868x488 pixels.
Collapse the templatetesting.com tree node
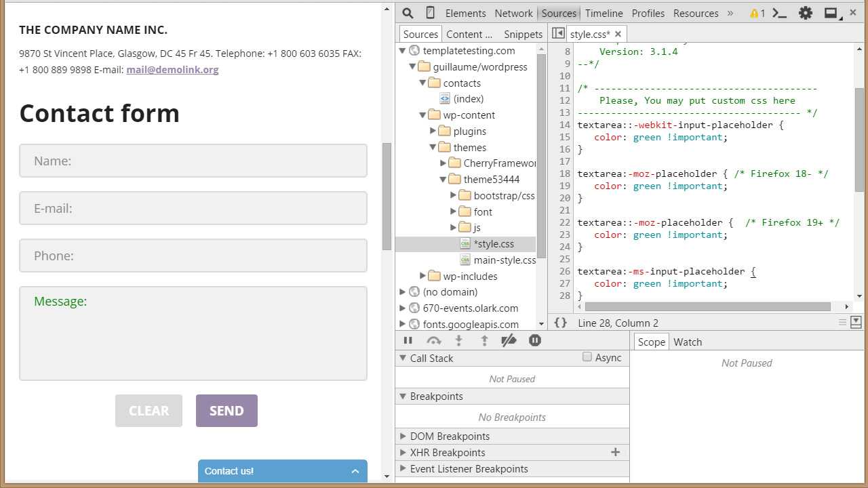click(x=402, y=51)
